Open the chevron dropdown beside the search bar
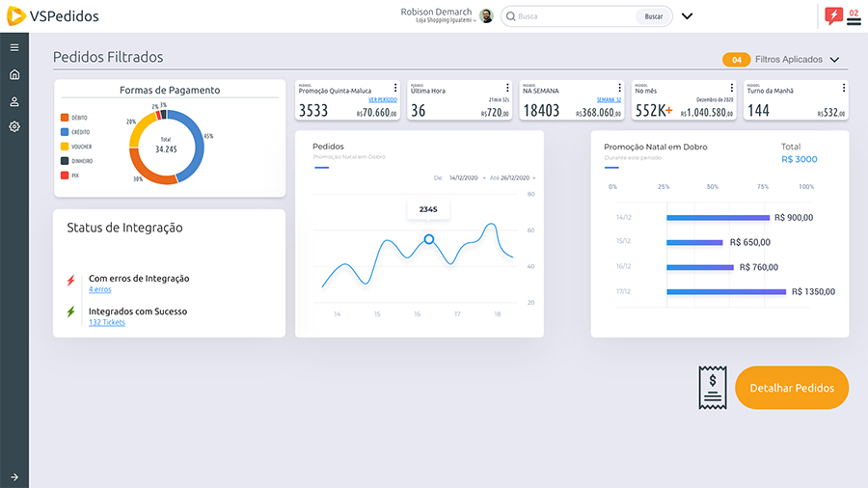The width and height of the screenshot is (868, 488). pos(687,16)
